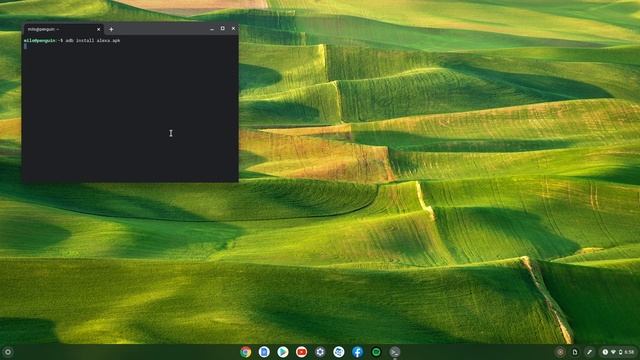Close the Terminal window
The image size is (640, 360).
coord(233,29)
